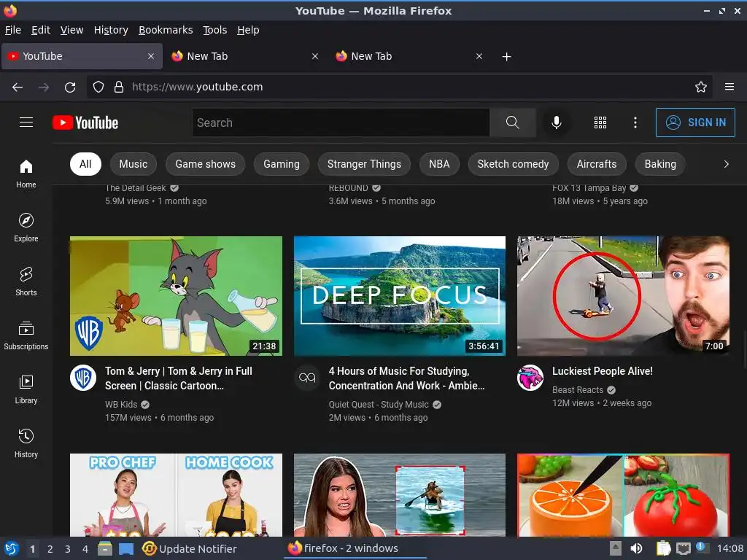
Task: Focus the YouTube Search field
Action: (341, 122)
